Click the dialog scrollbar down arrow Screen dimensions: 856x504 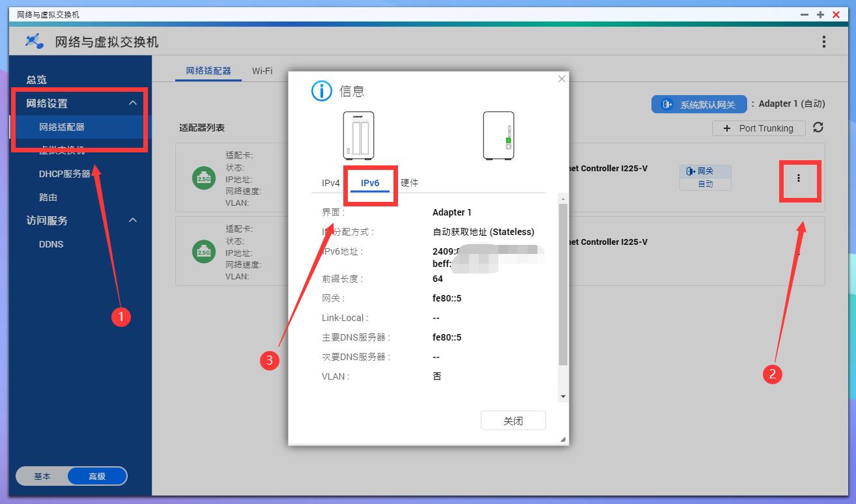click(562, 396)
